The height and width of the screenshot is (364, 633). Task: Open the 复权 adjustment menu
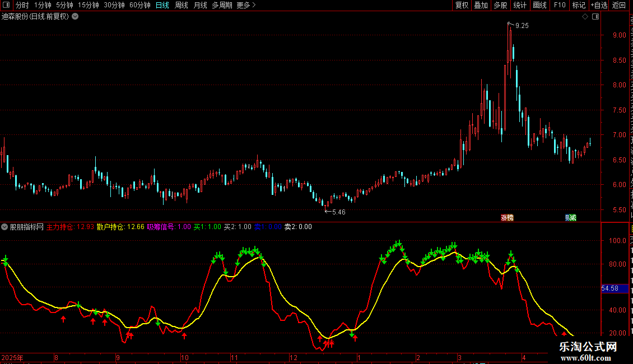(x=462, y=5)
